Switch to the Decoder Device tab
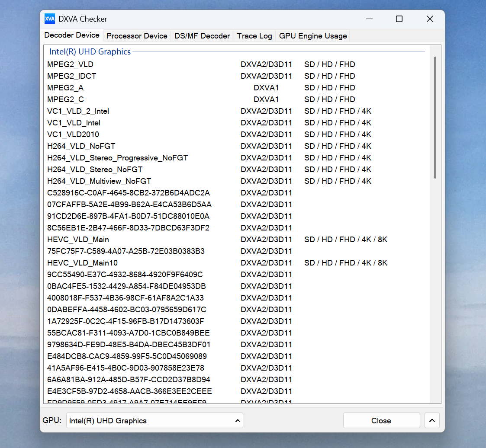Image resolution: width=486 pixels, height=448 pixels. tap(72, 35)
